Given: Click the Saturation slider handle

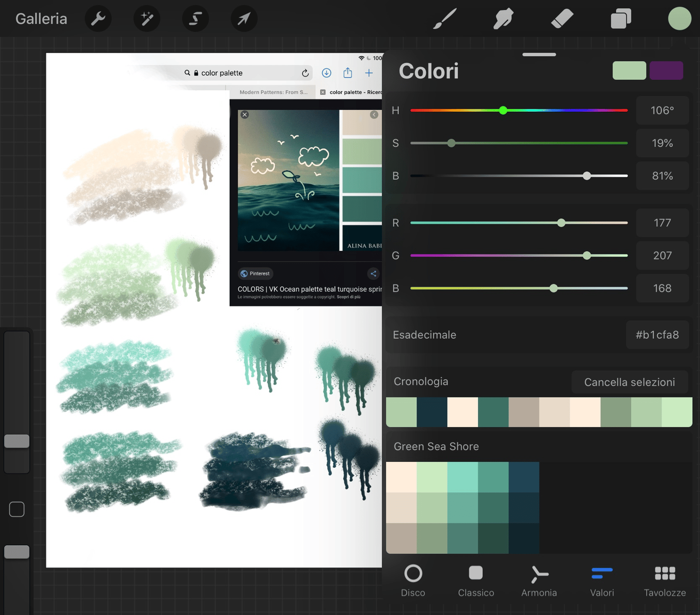Looking at the screenshot, I should [x=451, y=143].
